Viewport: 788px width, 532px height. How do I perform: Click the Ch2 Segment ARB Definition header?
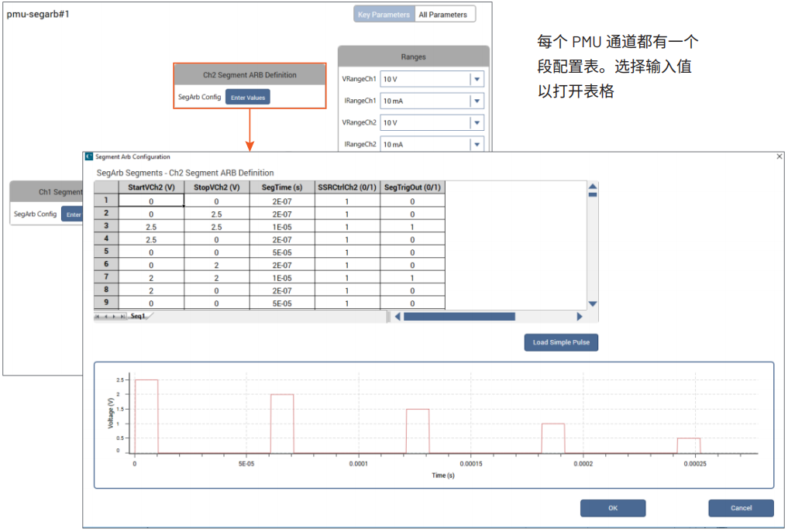249,75
